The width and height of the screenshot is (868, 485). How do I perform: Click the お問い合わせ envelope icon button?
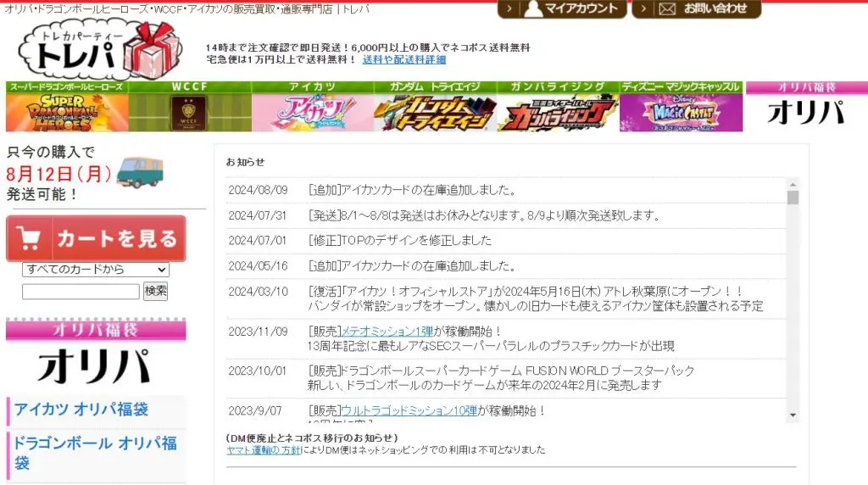point(697,8)
